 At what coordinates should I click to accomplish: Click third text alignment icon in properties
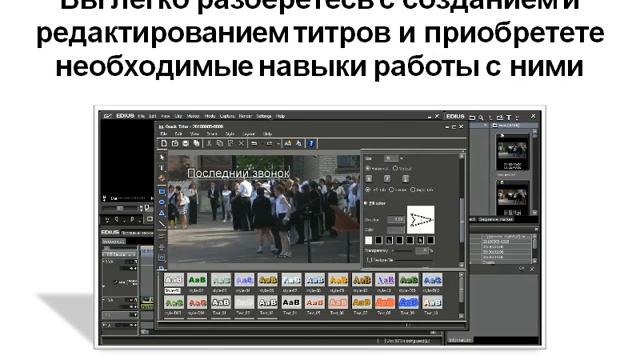tap(405, 179)
